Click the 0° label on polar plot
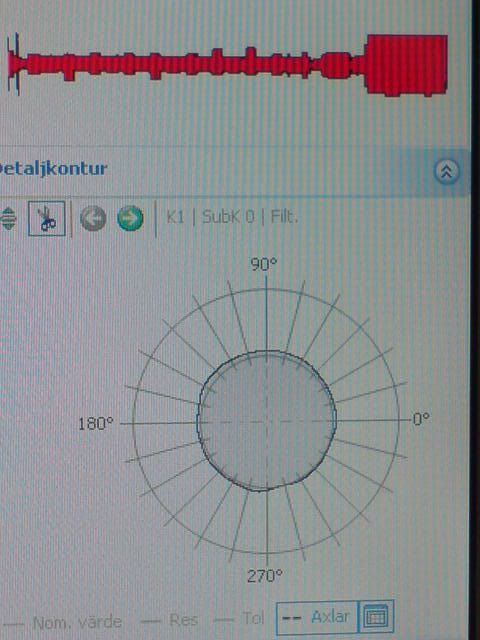 click(421, 419)
